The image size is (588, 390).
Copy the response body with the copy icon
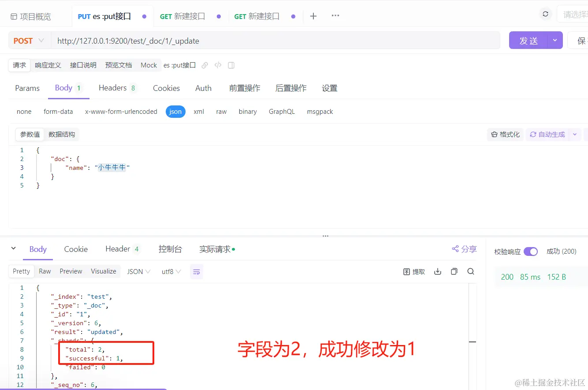[x=454, y=271]
